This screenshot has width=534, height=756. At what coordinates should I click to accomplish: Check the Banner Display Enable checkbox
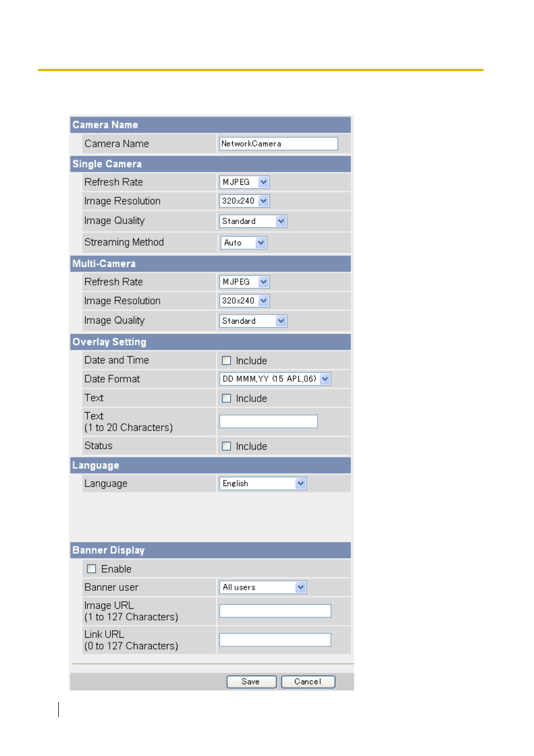(92, 569)
